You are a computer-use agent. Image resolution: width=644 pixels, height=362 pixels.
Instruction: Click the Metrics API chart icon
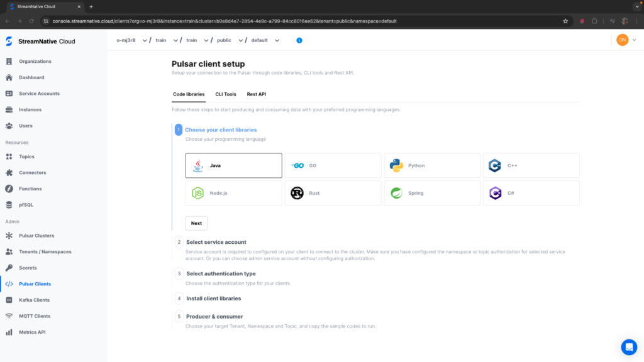[9, 332]
